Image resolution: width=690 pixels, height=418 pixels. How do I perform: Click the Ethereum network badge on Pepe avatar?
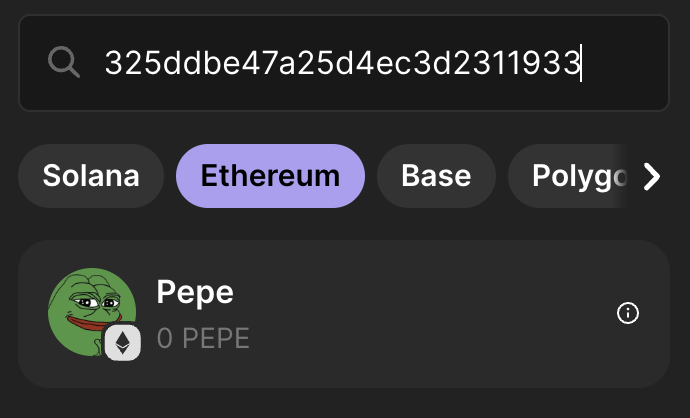click(x=123, y=343)
